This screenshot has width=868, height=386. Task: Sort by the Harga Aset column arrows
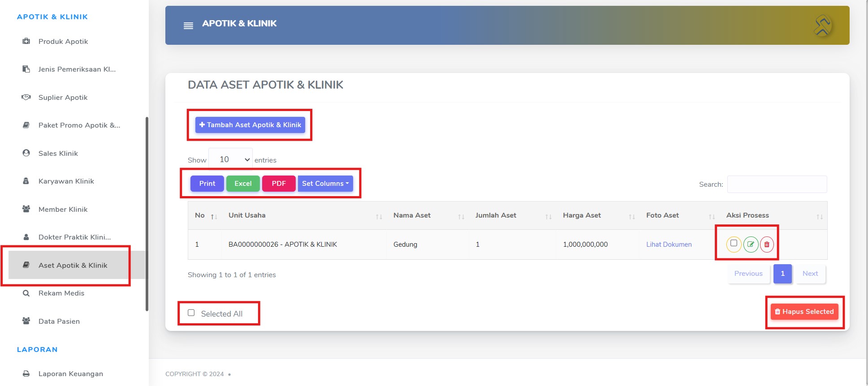632,217
